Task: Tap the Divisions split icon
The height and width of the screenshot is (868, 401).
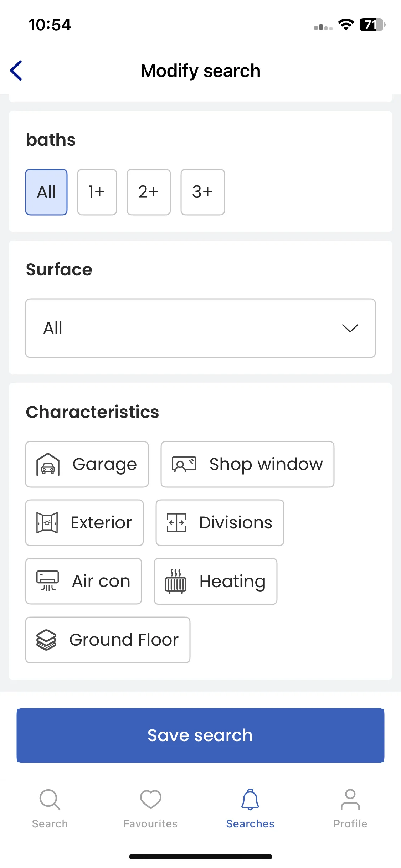Action: pyautogui.click(x=176, y=523)
